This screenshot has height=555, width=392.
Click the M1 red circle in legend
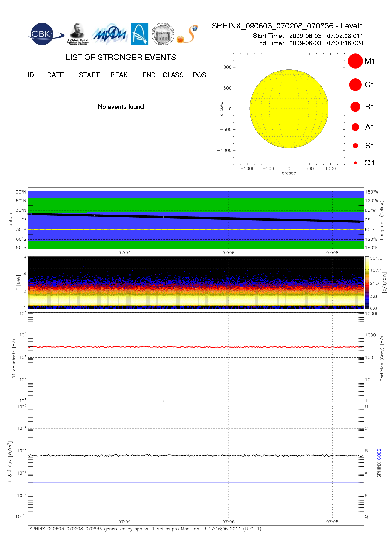[x=355, y=61]
